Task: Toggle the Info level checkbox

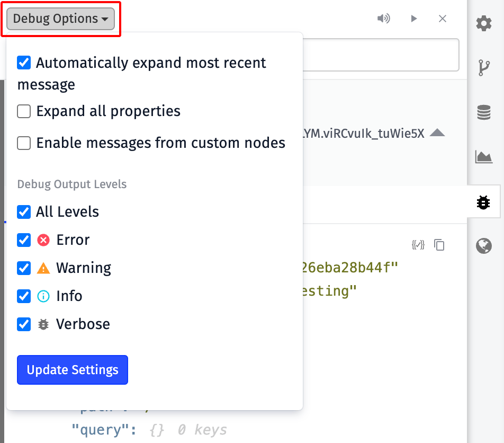Action: pyautogui.click(x=24, y=296)
